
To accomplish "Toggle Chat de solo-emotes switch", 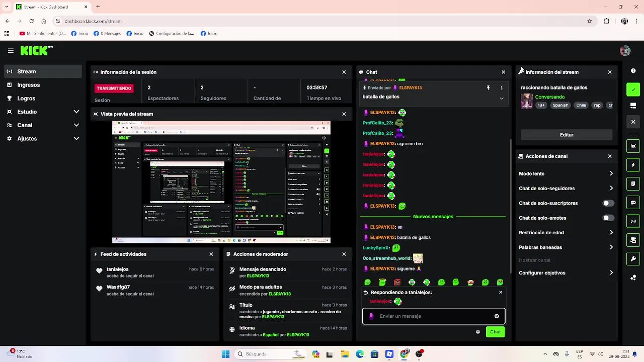I will [608, 218].
